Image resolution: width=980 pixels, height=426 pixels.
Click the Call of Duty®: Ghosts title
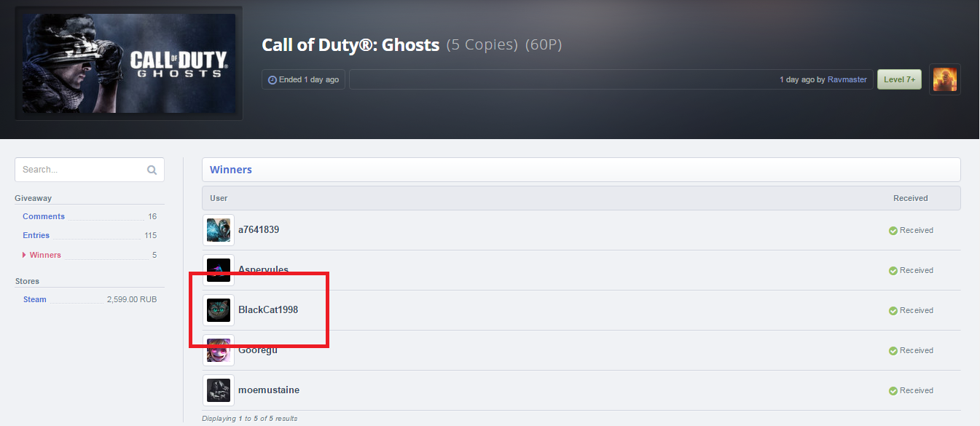[x=350, y=45]
